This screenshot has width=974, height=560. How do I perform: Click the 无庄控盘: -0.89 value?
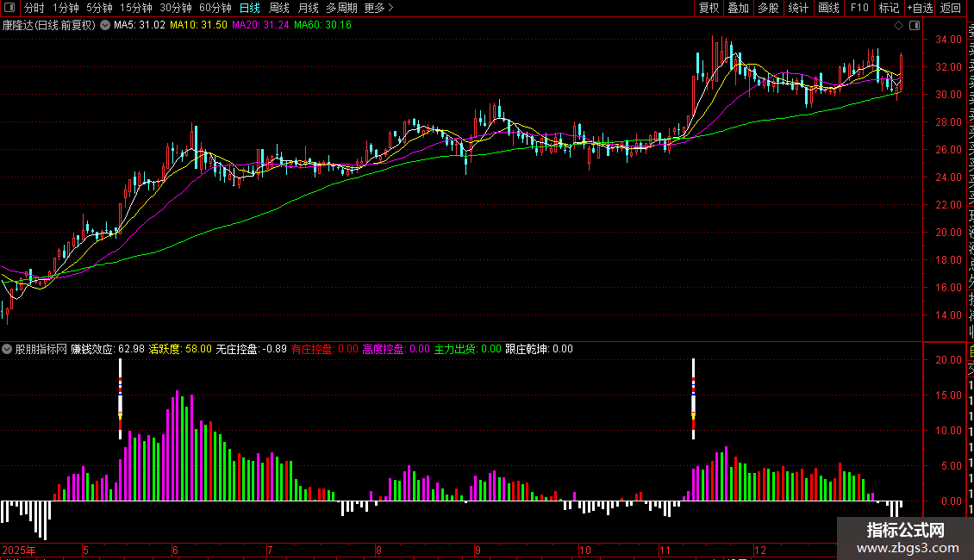(x=251, y=349)
